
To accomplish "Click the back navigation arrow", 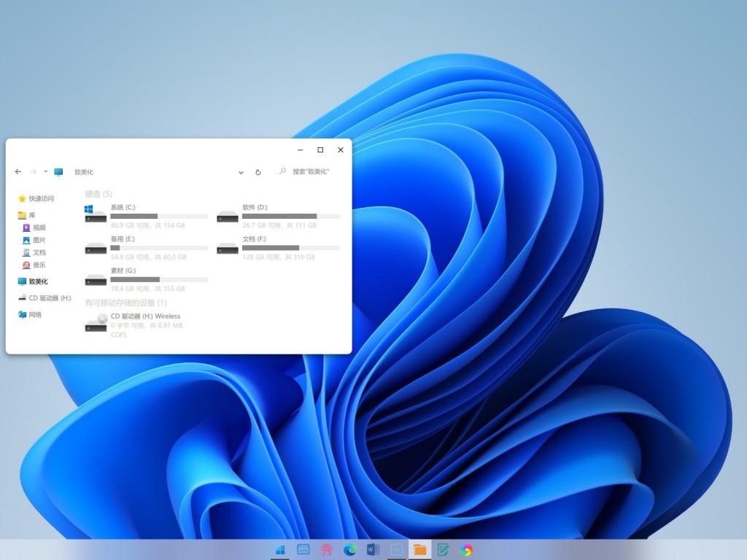I will pos(18,171).
